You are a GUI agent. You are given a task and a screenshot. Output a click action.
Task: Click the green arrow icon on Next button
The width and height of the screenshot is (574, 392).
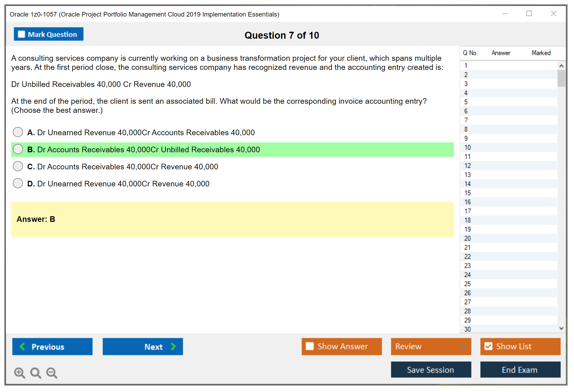click(173, 346)
